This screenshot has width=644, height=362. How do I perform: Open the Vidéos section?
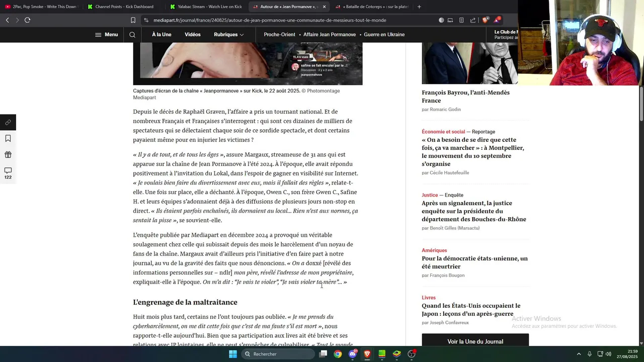point(193,35)
